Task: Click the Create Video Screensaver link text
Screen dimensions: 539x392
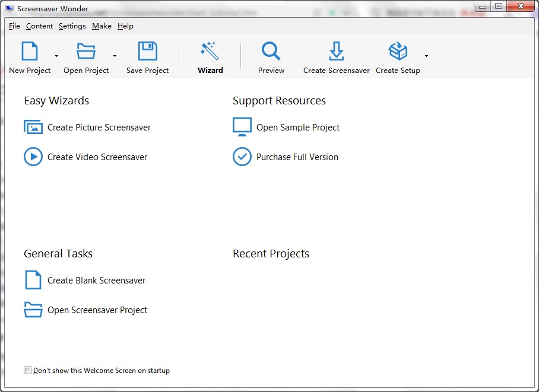Action: coord(97,157)
